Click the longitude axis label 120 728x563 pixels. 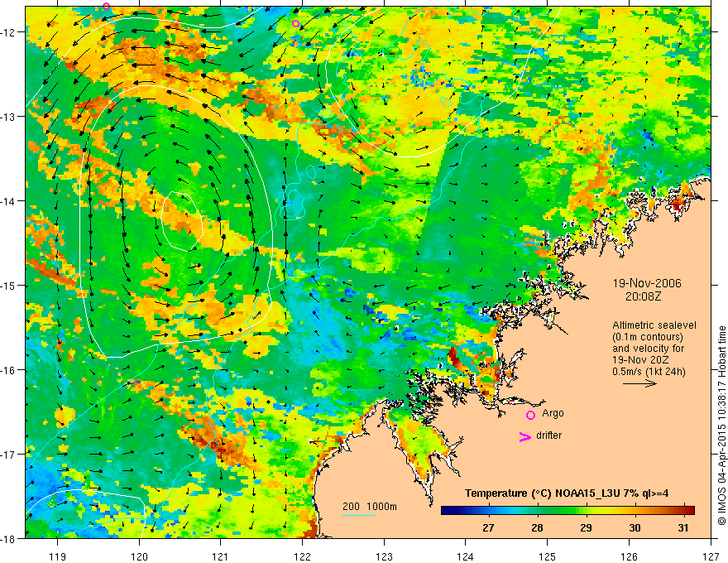tap(139, 556)
